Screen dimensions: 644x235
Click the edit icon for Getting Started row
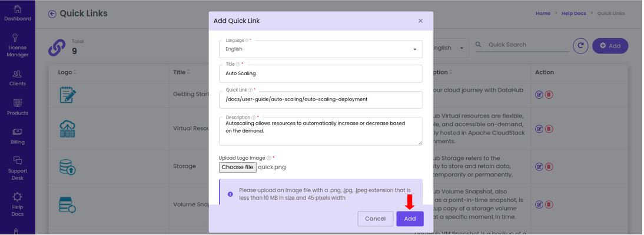pyautogui.click(x=539, y=95)
